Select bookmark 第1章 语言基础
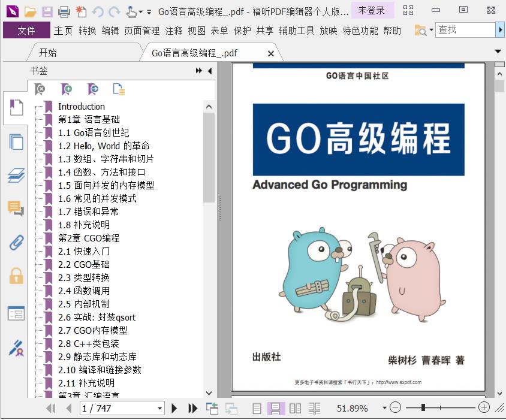This screenshot has width=506, height=420. coord(89,119)
